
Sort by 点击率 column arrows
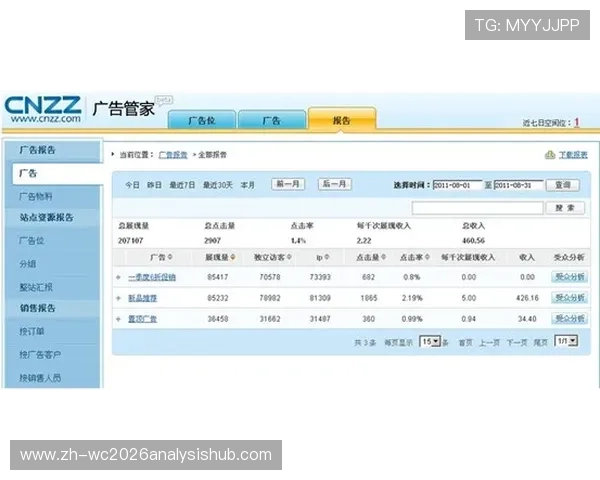click(427, 257)
